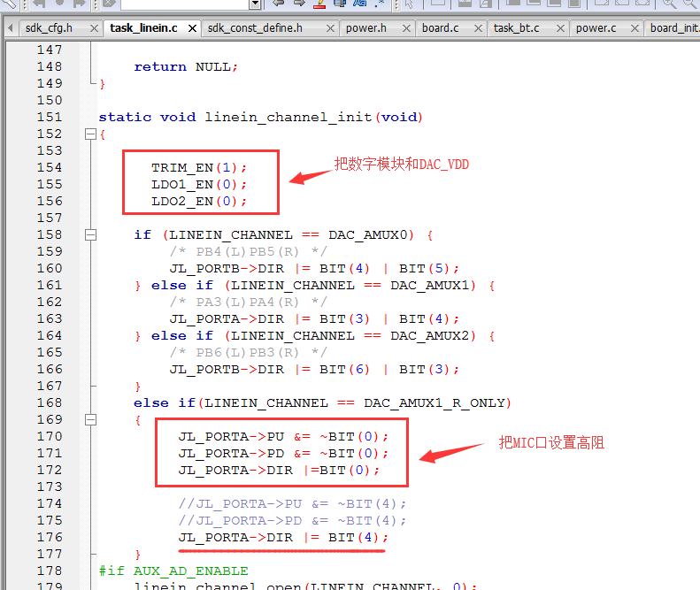The height and width of the screenshot is (590, 700).
Task: Click JL_PORTB->DIR on line 166
Action: 227,370
